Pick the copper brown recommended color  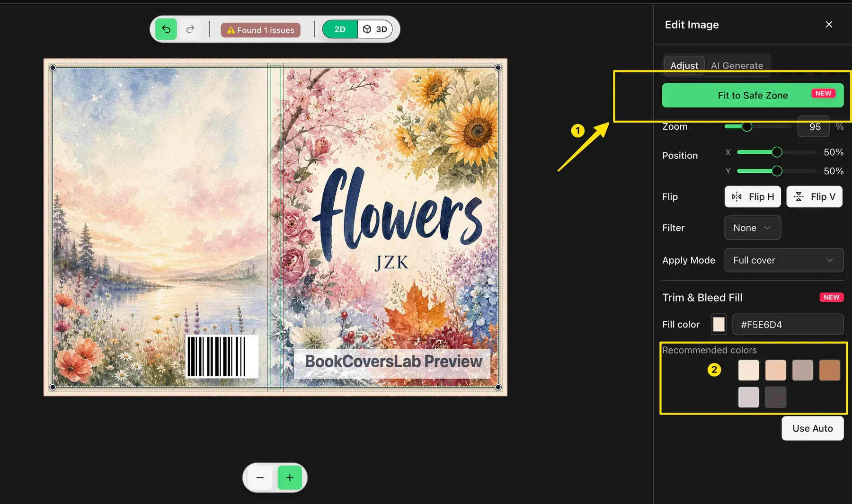[829, 370]
